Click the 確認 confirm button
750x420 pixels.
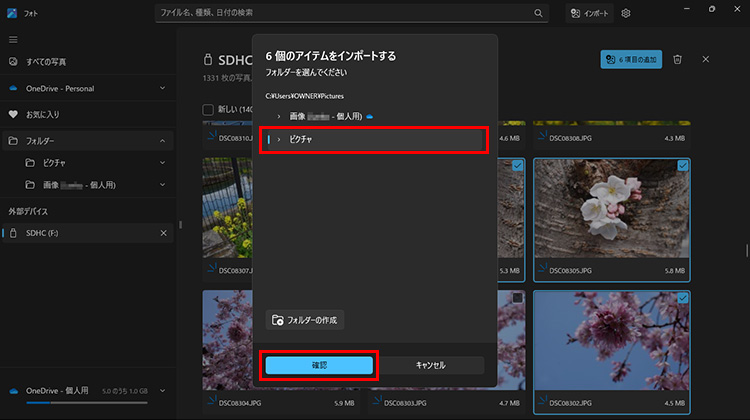(319, 365)
